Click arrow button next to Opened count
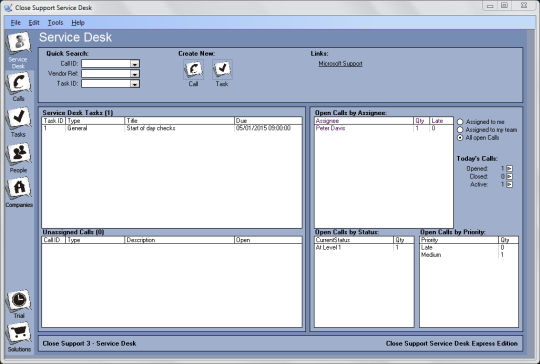 pyautogui.click(x=509, y=169)
